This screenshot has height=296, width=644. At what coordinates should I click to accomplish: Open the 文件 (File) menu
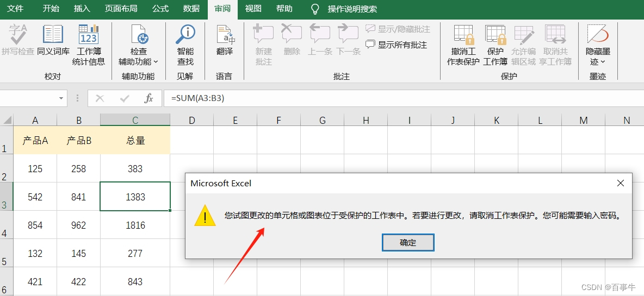coord(16,9)
